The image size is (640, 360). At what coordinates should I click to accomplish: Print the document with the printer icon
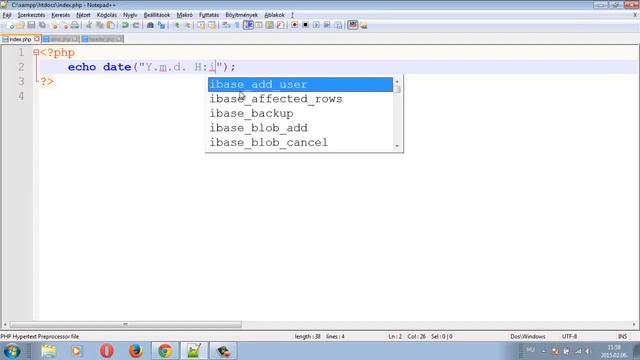coord(75,25)
